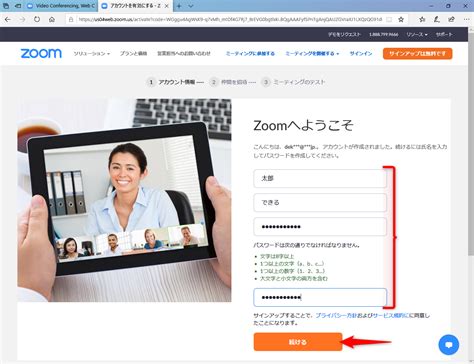474x364 pixels.
Task: Click the orange サインアップは無料です button
Action: 418,54
